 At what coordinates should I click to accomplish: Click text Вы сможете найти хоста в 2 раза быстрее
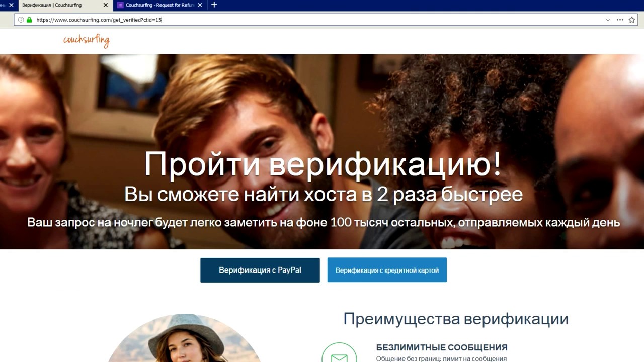coord(324,194)
